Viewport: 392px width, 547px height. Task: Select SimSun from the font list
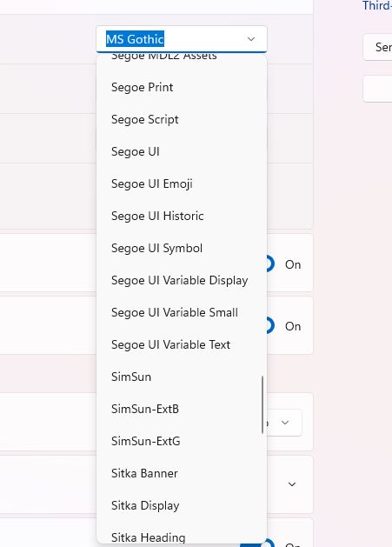pos(182,377)
